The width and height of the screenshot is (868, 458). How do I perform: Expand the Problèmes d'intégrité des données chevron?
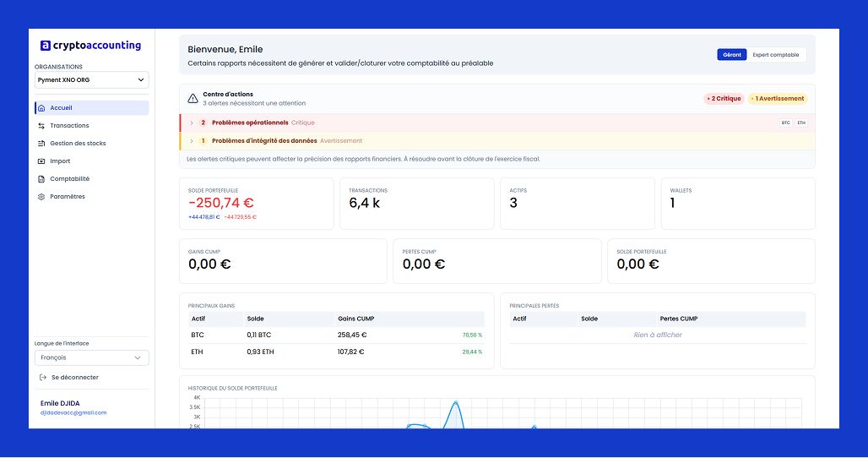(x=192, y=140)
